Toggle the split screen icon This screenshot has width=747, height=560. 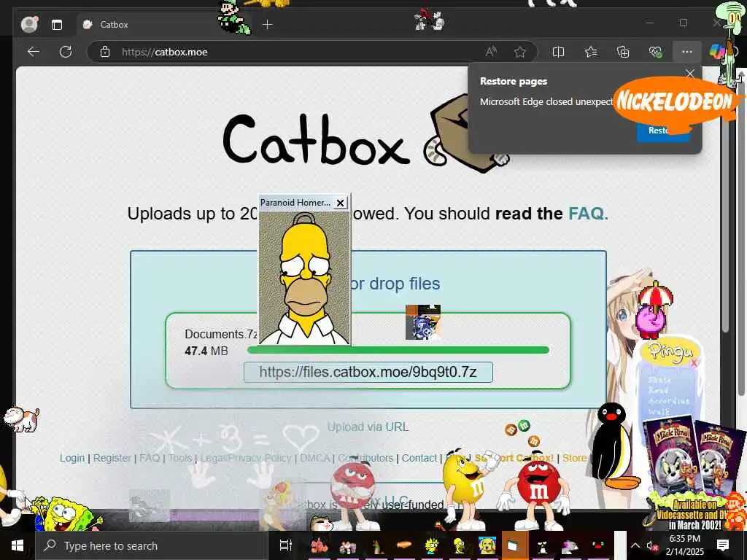(x=558, y=52)
